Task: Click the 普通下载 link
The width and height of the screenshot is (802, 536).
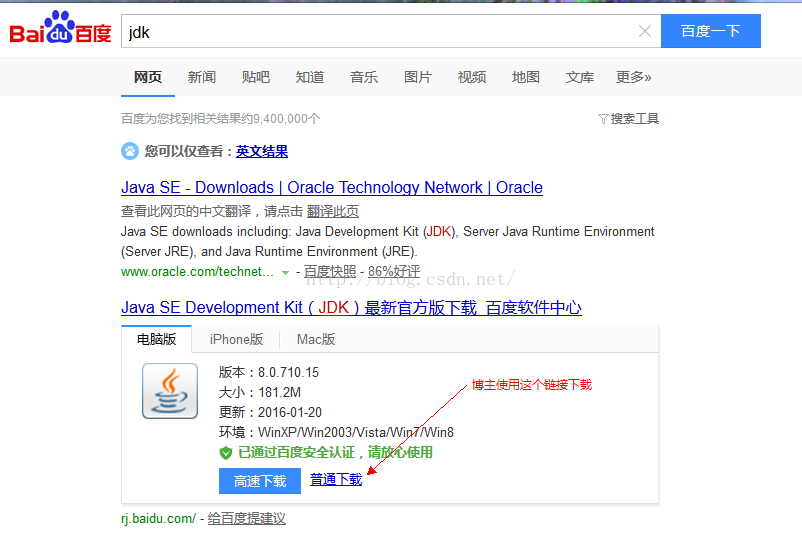Action: (336, 479)
